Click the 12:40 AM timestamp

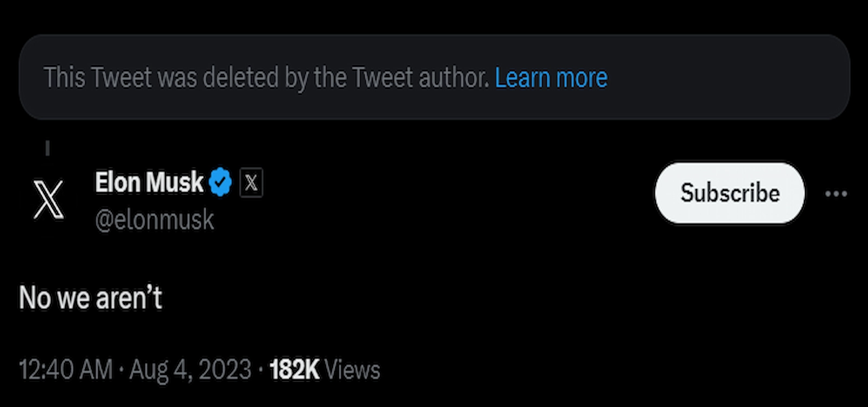[66, 370]
